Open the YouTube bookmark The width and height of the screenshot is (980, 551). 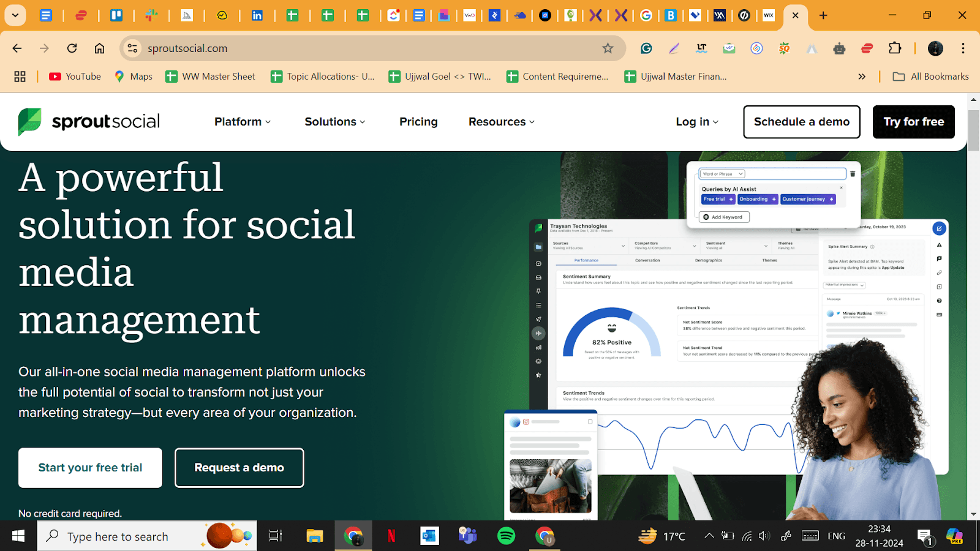[75, 77]
